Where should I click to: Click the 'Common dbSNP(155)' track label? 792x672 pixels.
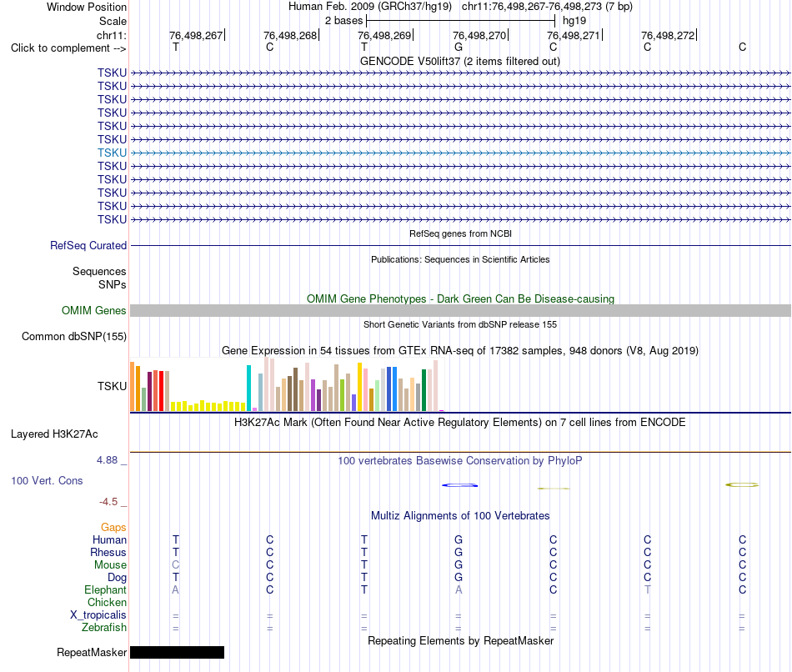pyautogui.click(x=74, y=337)
